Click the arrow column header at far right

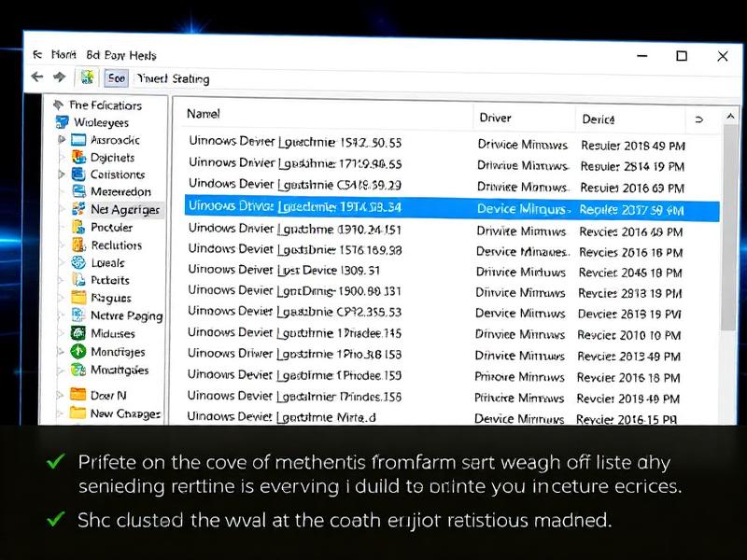point(698,119)
